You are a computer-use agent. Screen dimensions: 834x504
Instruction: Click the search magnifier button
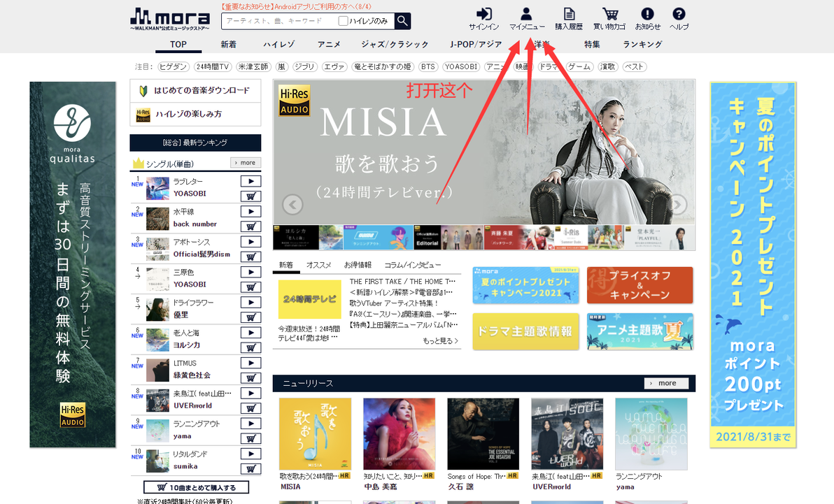pos(402,21)
